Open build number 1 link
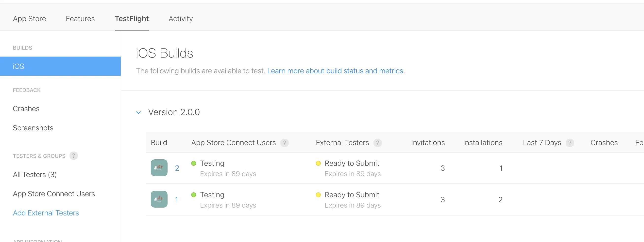 176,200
